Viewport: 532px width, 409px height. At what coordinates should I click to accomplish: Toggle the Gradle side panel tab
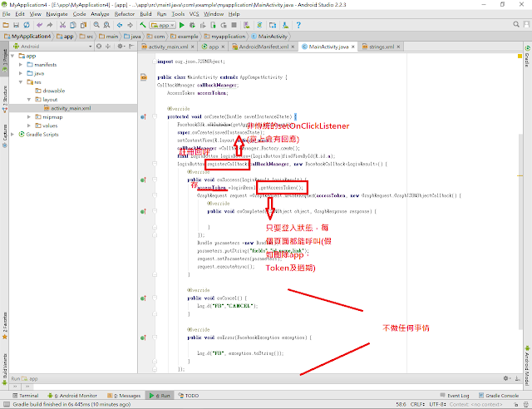coord(527,57)
